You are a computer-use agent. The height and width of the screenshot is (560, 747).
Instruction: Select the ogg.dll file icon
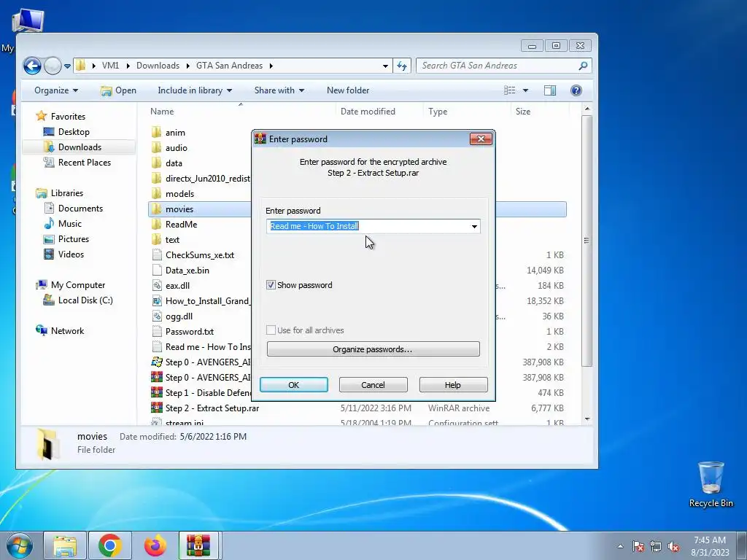coord(157,316)
